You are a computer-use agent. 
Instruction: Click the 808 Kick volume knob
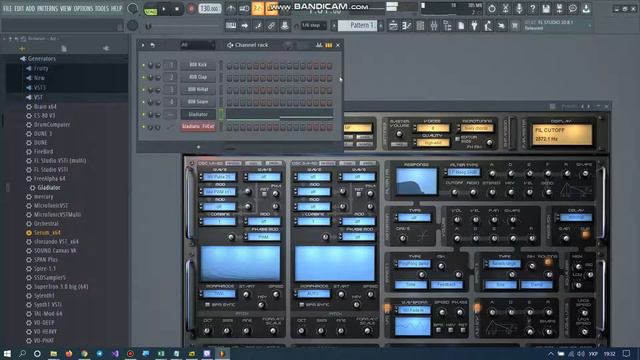click(x=158, y=65)
